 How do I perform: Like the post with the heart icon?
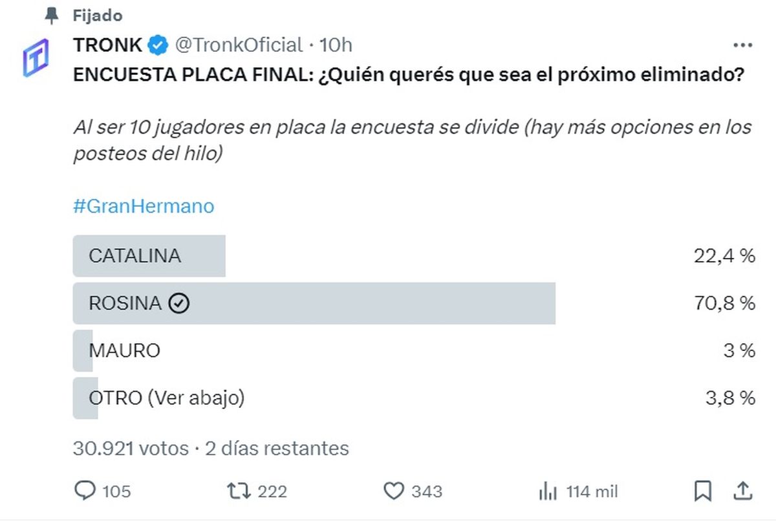[x=394, y=491]
